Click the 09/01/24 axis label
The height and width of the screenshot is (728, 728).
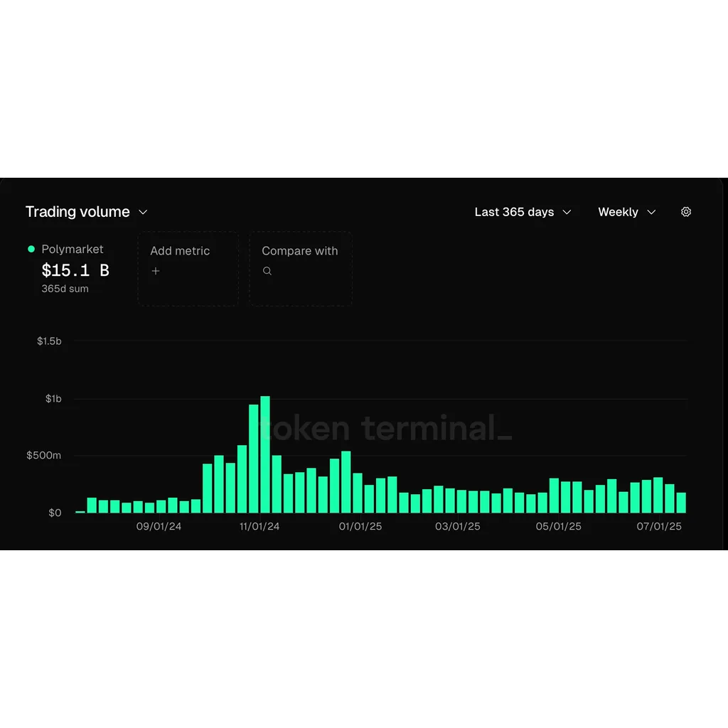(159, 527)
